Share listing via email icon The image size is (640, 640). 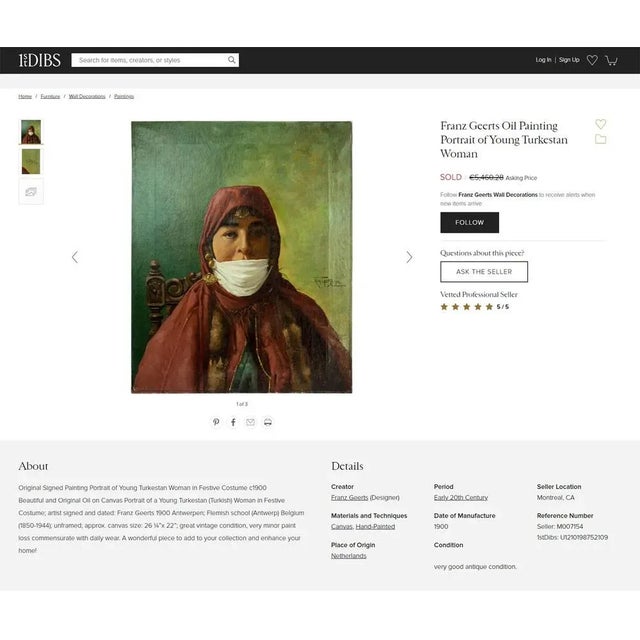250,422
